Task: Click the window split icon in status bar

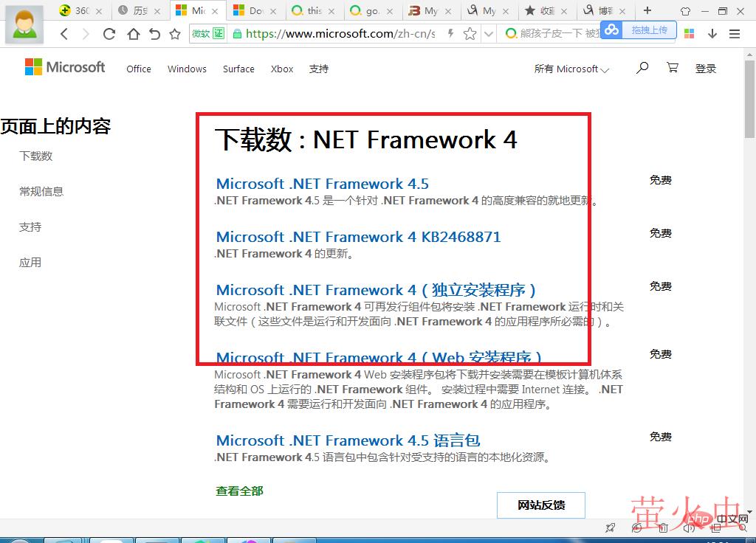Action: tap(716, 528)
